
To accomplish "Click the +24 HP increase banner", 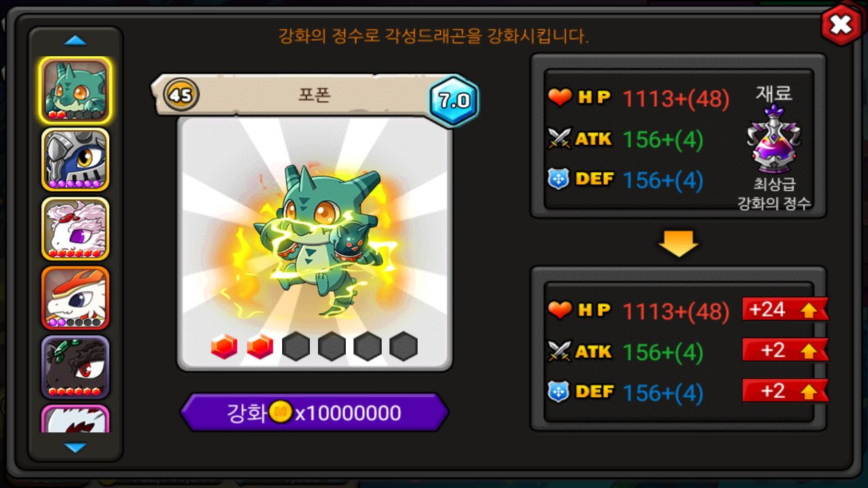I will tap(785, 310).
